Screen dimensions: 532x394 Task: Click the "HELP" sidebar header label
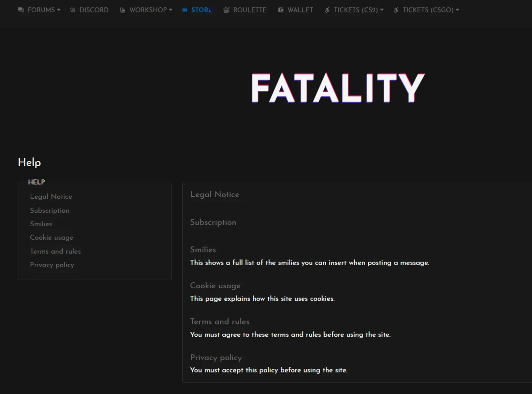tap(36, 182)
